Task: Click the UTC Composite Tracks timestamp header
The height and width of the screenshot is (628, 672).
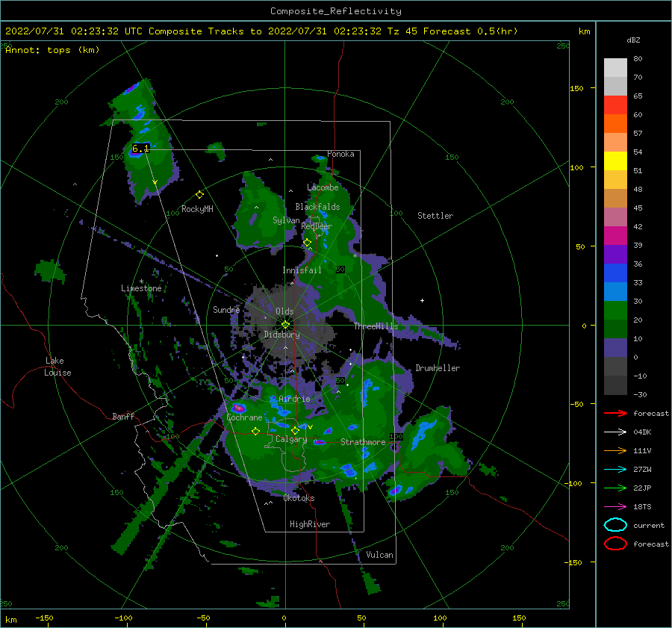Action: [x=261, y=31]
